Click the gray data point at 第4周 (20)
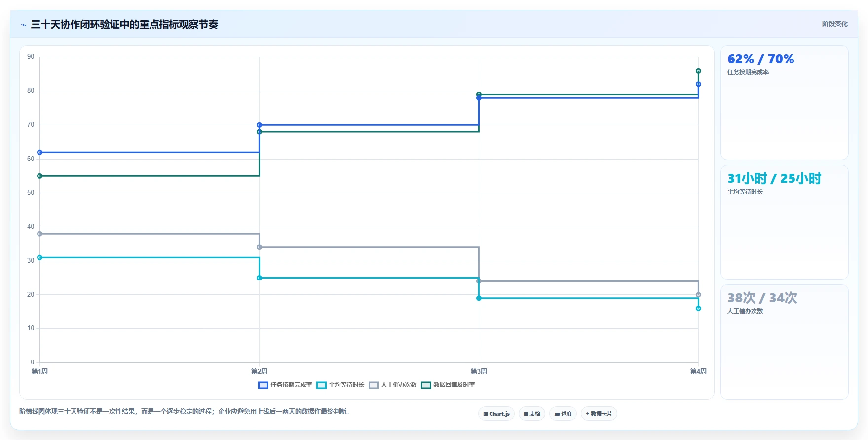This screenshot has height=440, width=868. click(x=698, y=295)
